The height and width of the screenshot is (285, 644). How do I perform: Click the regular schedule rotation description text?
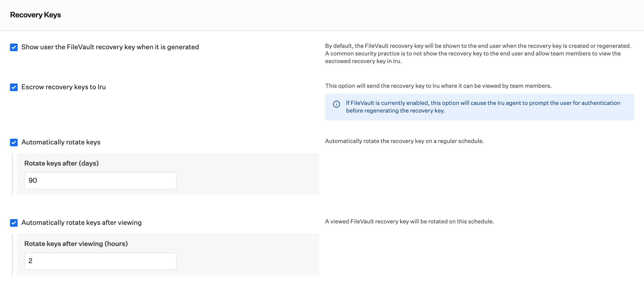404,141
